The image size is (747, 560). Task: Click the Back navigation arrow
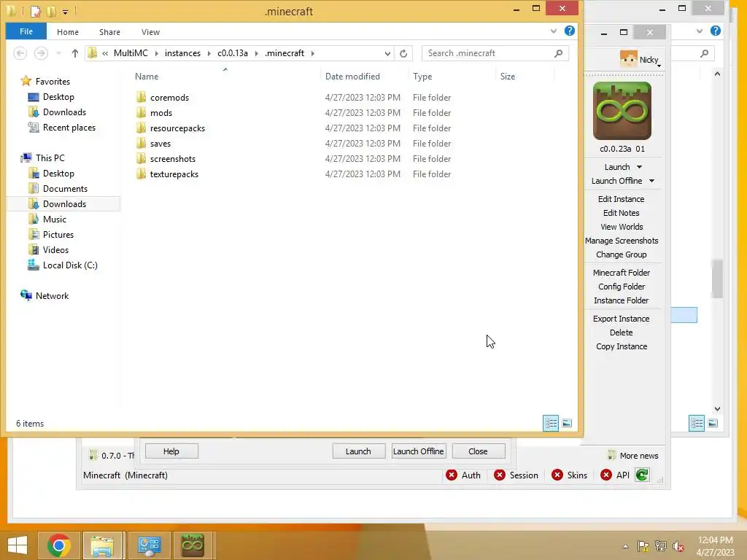tap(20, 53)
